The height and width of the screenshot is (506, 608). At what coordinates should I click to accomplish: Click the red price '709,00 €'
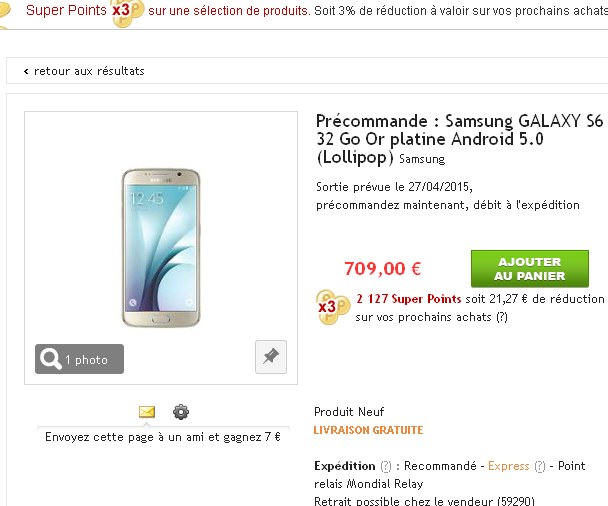[x=382, y=268]
